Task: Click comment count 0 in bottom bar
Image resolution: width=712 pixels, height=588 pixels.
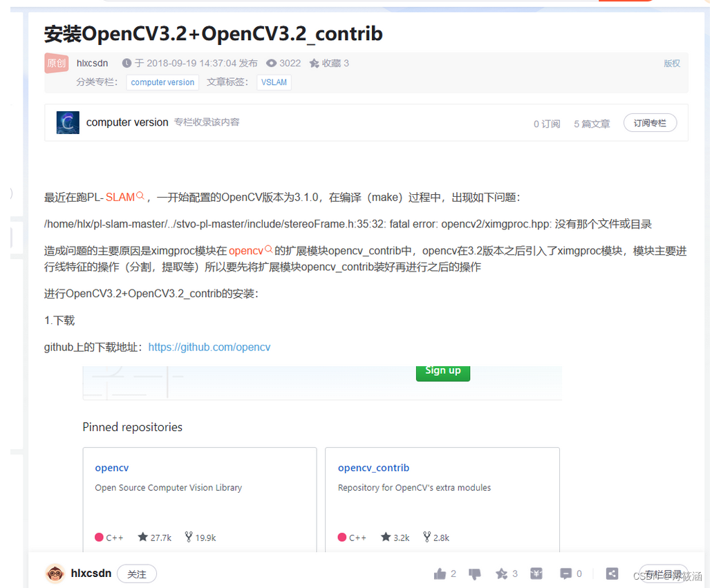Action: (x=579, y=573)
